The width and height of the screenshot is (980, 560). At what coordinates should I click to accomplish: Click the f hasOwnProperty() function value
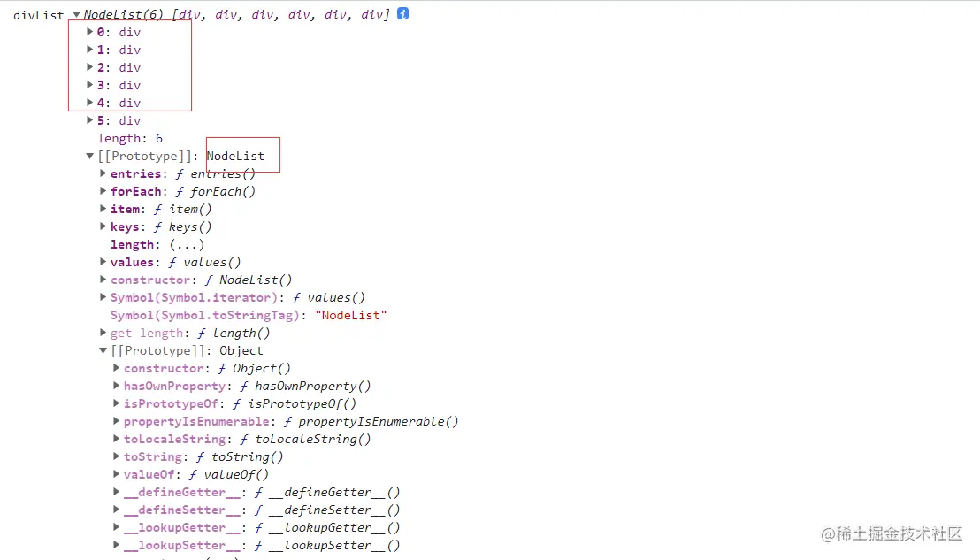305,387
